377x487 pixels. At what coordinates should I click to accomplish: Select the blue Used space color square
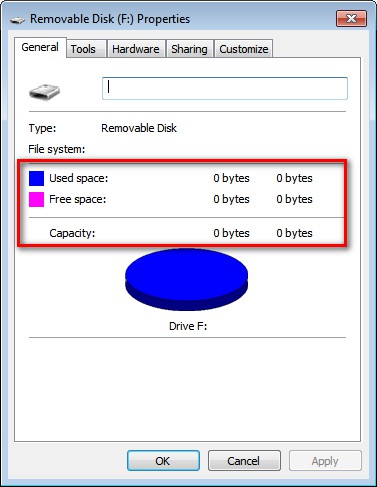[36, 178]
